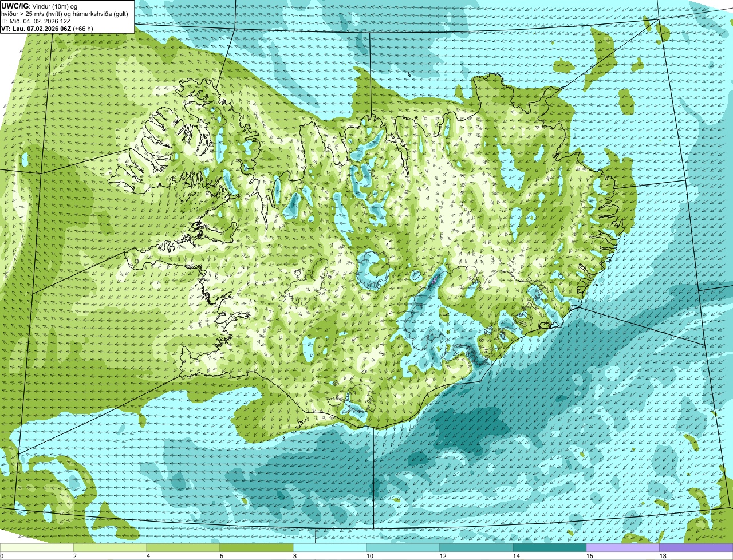
Task: Click the 6–8 m/s olive green legend swatch
Action: coord(257,548)
